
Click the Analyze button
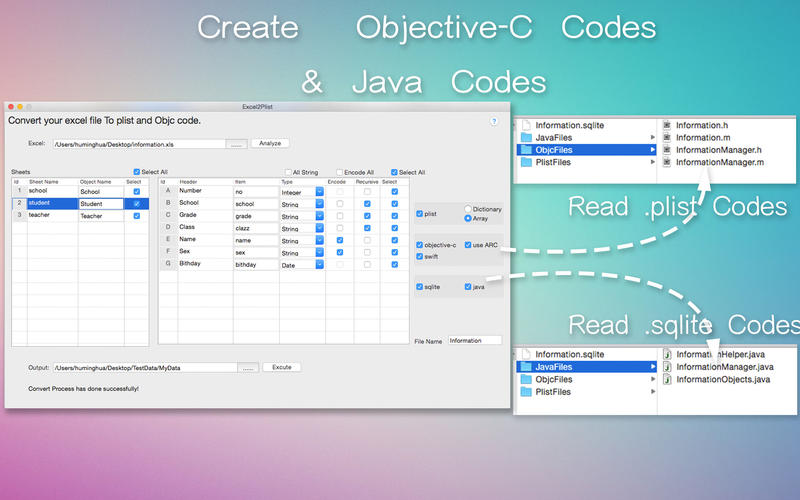(x=270, y=143)
